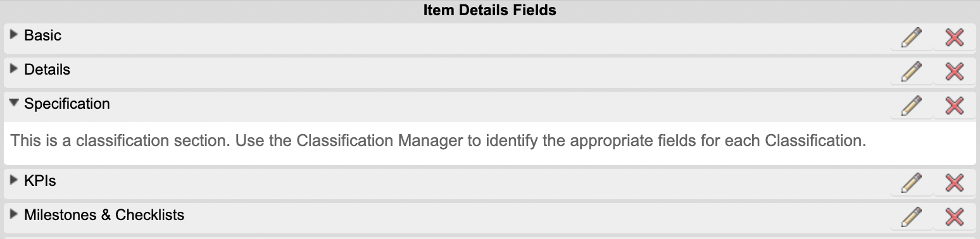Expand the Milestones & Checklists triangle

(15, 215)
